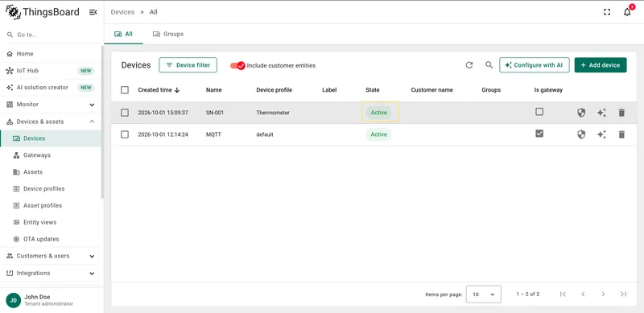This screenshot has height=313, width=644.
Task: Open IoT Hub in sidebar
Action: pos(51,71)
